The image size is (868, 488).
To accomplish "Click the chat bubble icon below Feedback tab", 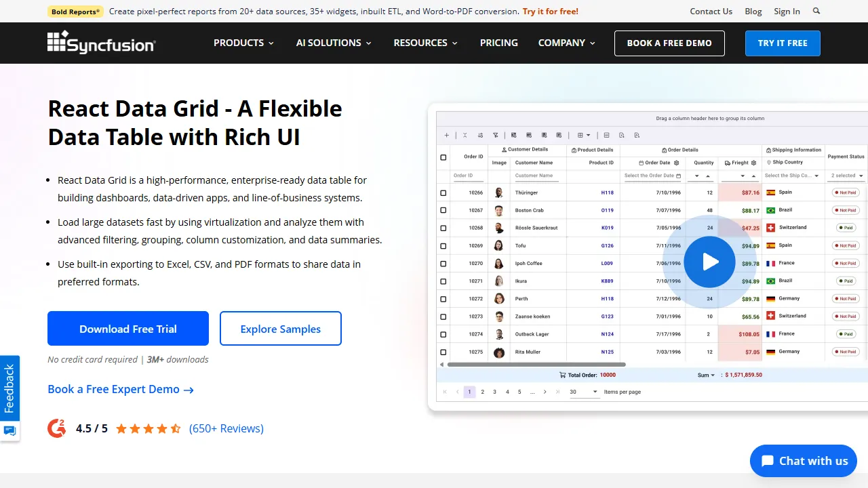I will [x=9, y=430].
